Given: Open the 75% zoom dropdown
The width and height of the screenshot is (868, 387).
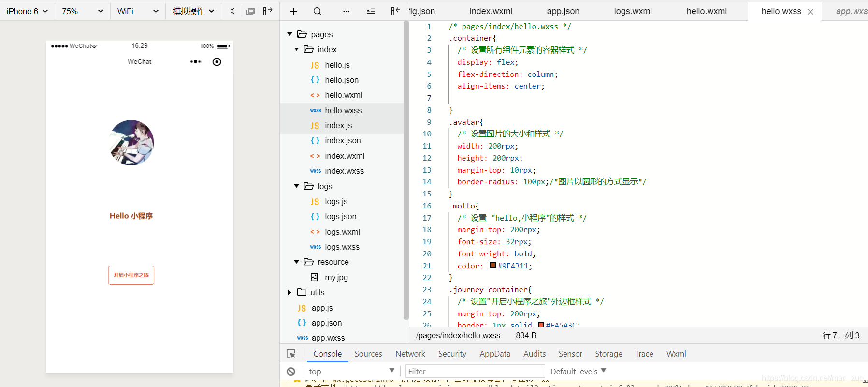Looking at the screenshot, I should [82, 11].
